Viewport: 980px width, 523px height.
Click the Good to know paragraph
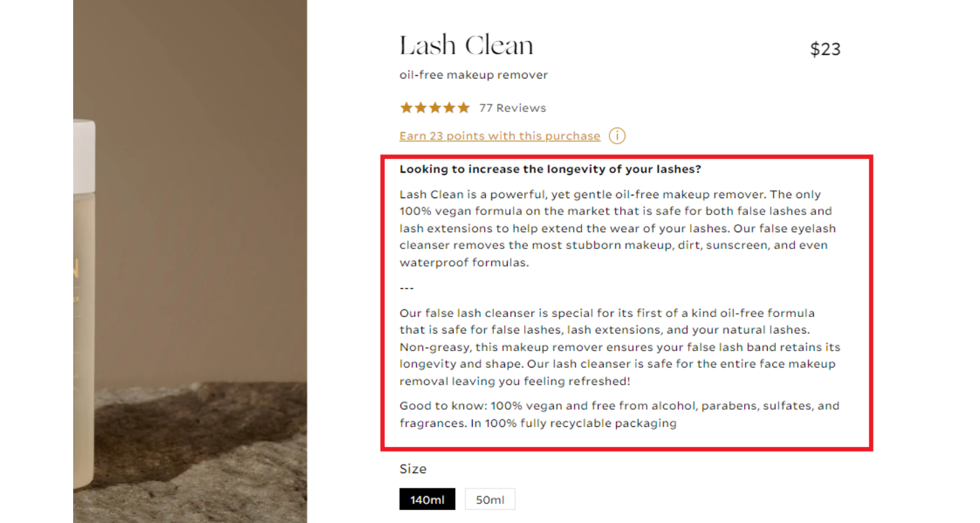coord(619,414)
